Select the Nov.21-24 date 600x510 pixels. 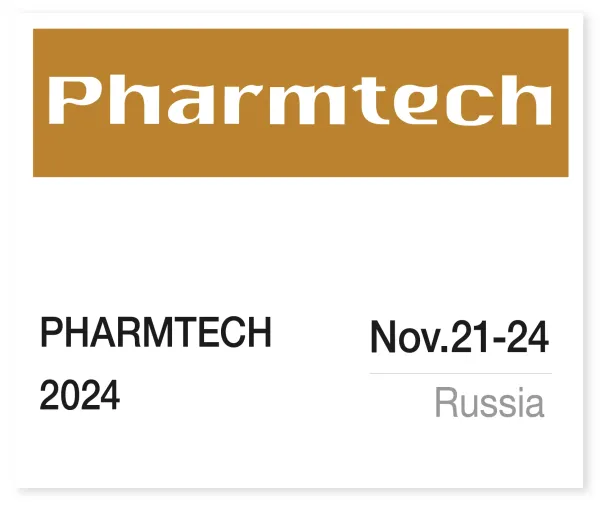(459, 338)
